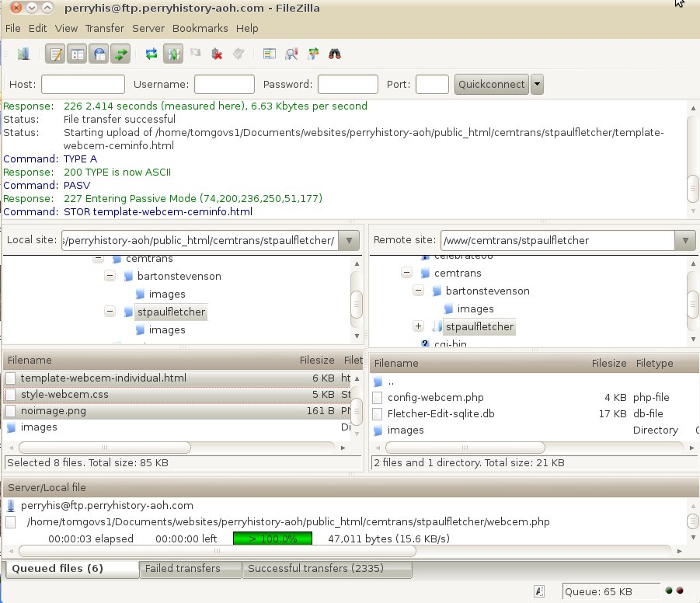Switch to the Successful transfers tab

coord(327,569)
